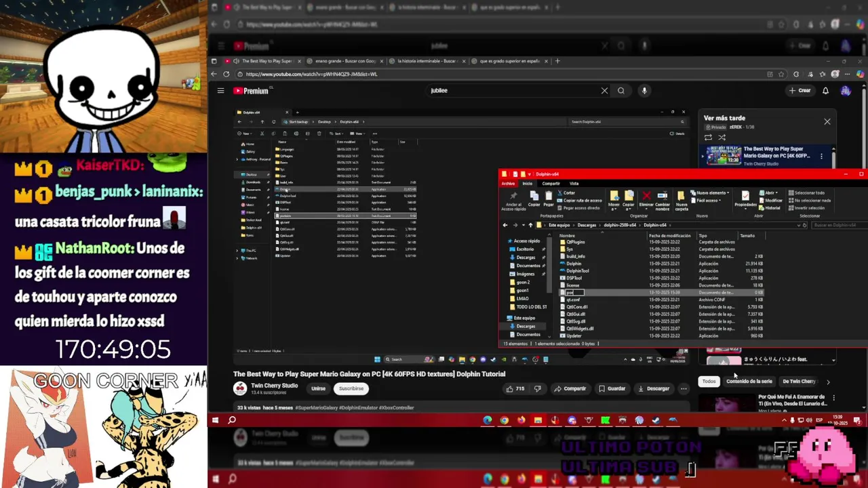The width and height of the screenshot is (868, 488).
Task: Click the Windows Start button on upper taskbar
Action: click(x=215, y=420)
